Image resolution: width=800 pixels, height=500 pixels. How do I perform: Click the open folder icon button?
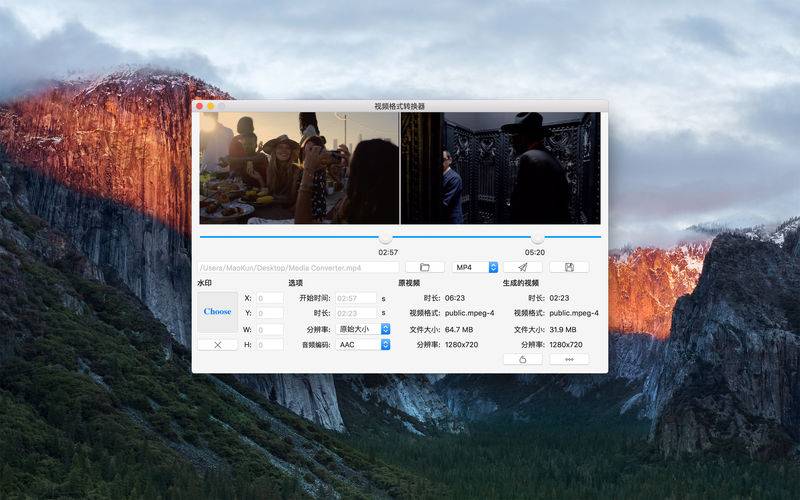[x=425, y=267]
